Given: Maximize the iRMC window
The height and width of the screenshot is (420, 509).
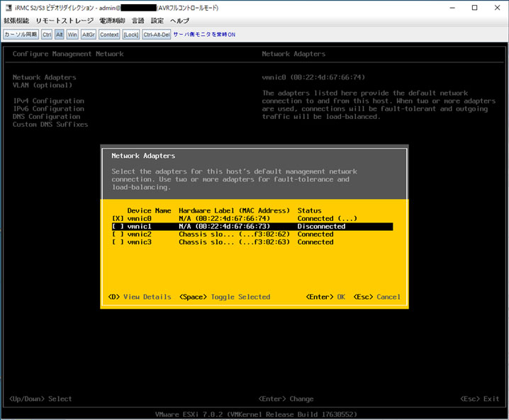Looking at the screenshot, I should [x=474, y=8].
